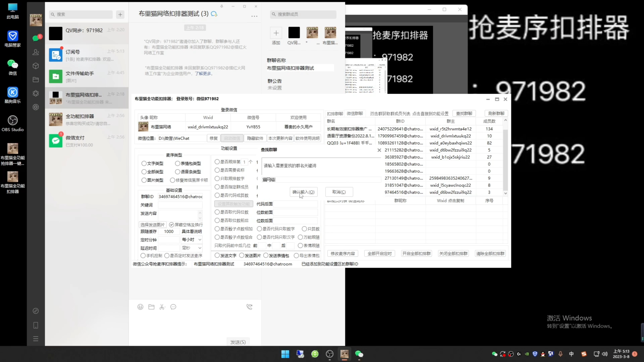Start voice call icon in chat toolbar
The image size is (644, 362).
(249, 307)
